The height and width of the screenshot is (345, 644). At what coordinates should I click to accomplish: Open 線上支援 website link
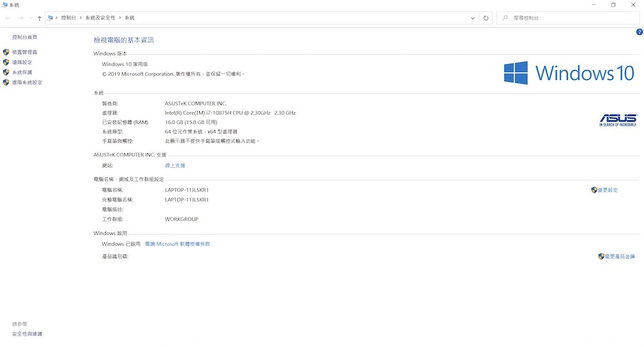click(175, 165)
